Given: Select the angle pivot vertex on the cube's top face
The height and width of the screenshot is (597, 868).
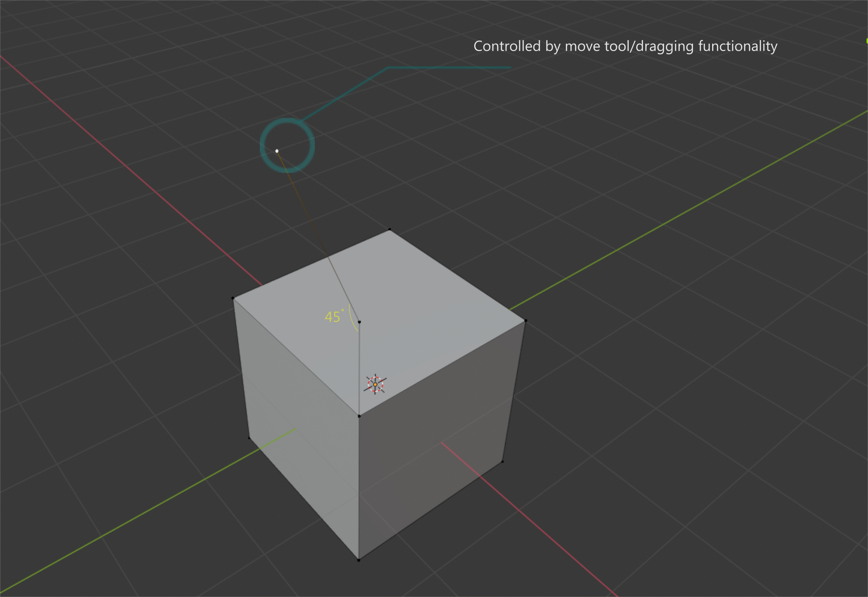Looking at the screenshot, I should 359,322.
